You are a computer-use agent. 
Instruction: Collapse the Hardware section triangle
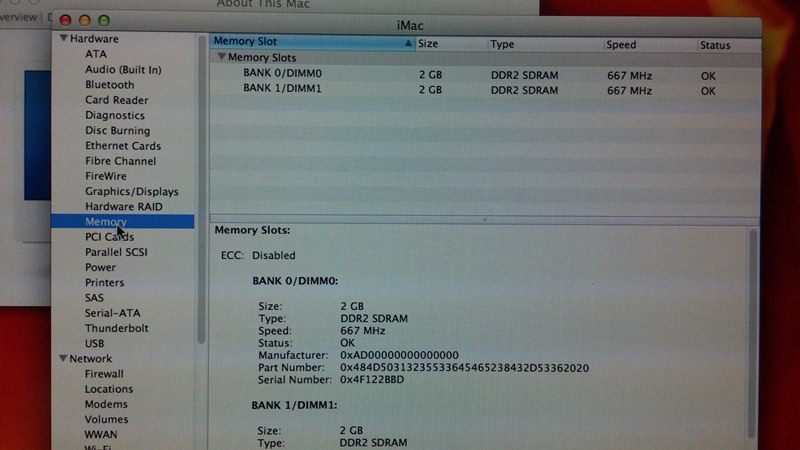click(x=64, y=38)
